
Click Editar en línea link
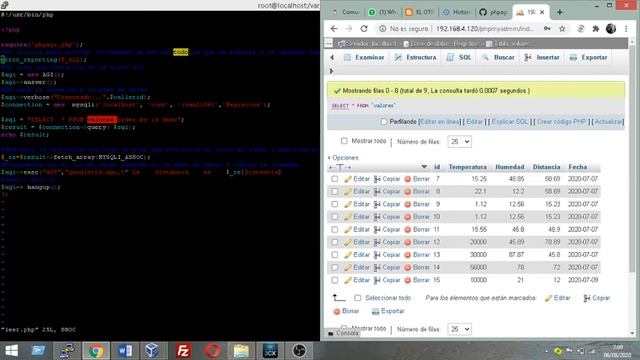440,122
